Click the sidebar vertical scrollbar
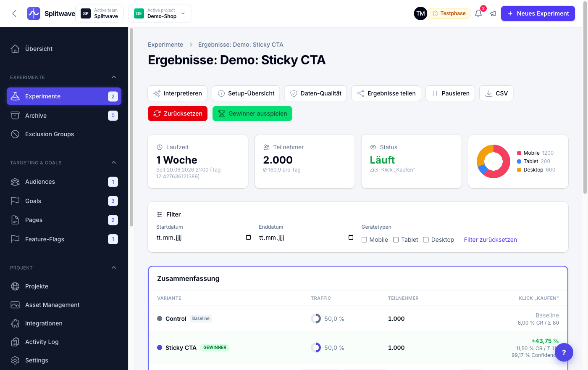 [x=131, y=127]
